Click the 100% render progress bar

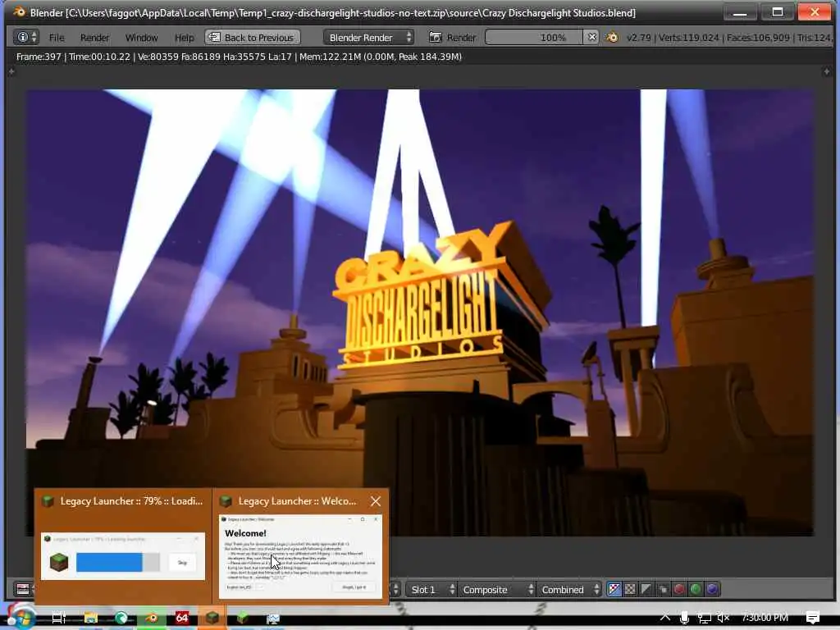click(534, 38)
